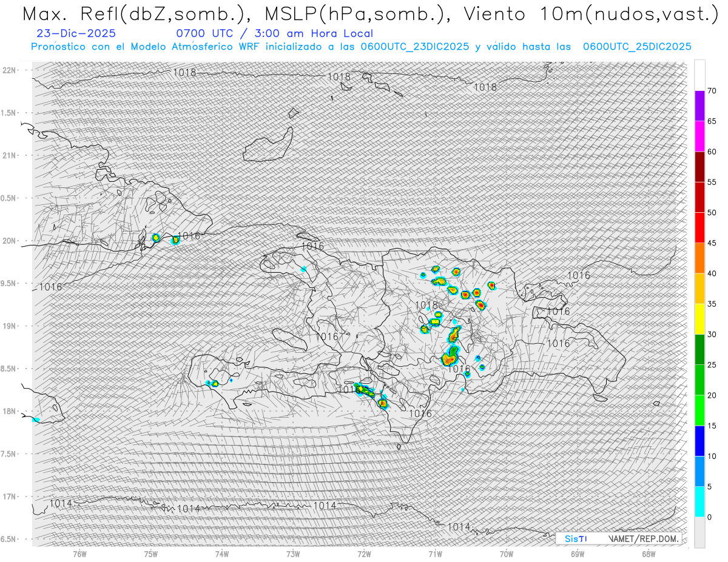The height and width of the screenshot is (562, 728).
Task: Click the magenta 60–65 dBZ color swatch
Action: click(699, 136)
